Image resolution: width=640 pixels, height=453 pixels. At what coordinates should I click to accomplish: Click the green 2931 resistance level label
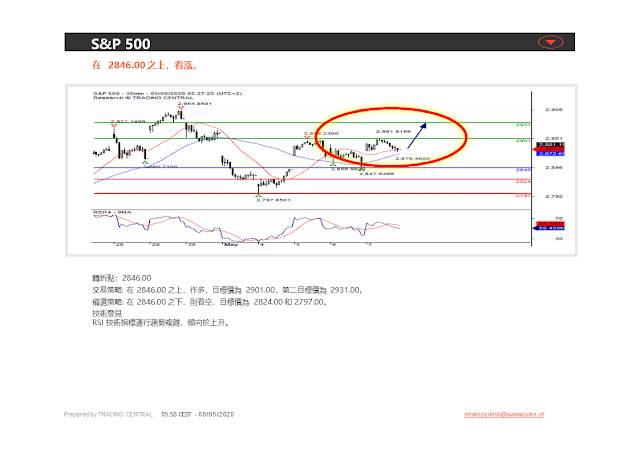coord(523,125)
